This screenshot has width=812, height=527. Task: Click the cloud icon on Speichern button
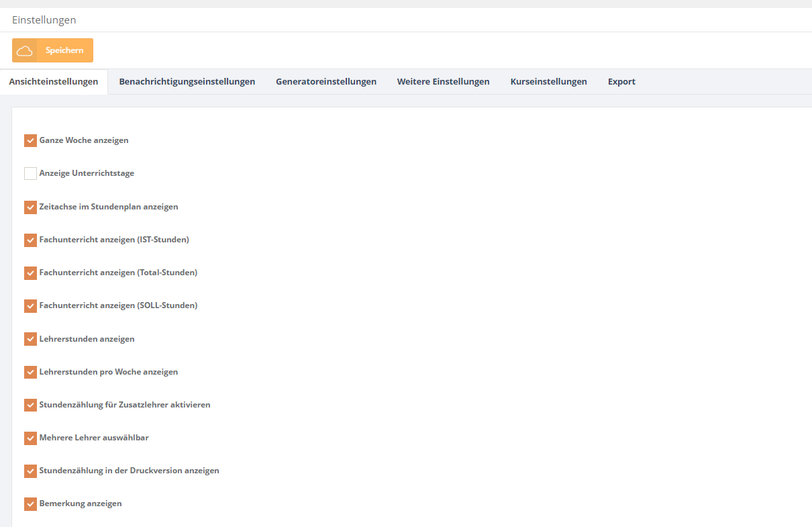pyautogui.click(x=25, y=50)
